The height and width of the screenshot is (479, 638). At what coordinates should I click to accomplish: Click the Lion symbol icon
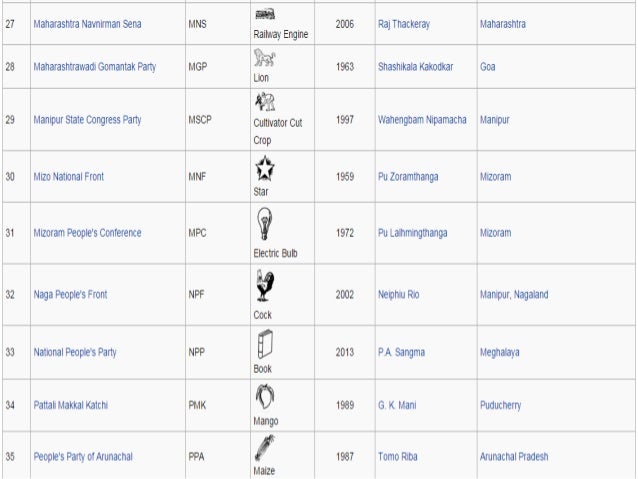[264, 57]
